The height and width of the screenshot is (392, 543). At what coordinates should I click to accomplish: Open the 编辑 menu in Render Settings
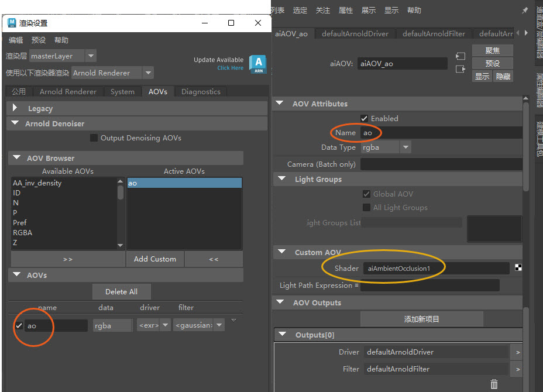pos(16,40)
